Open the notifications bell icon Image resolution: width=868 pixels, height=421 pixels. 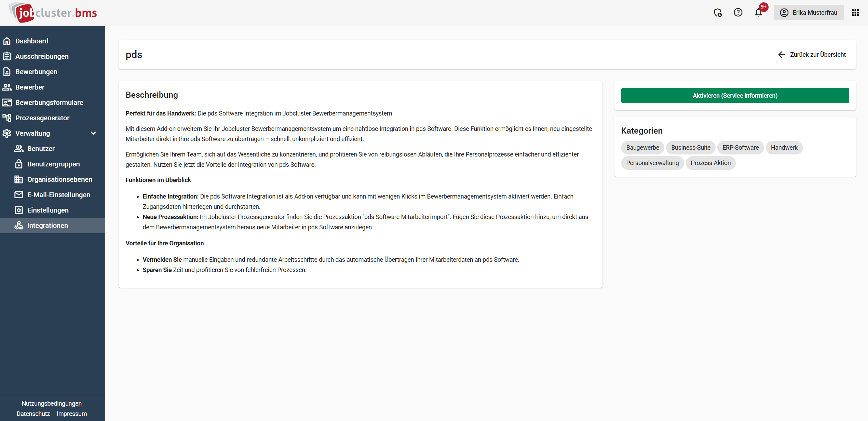tap(759, 13)
